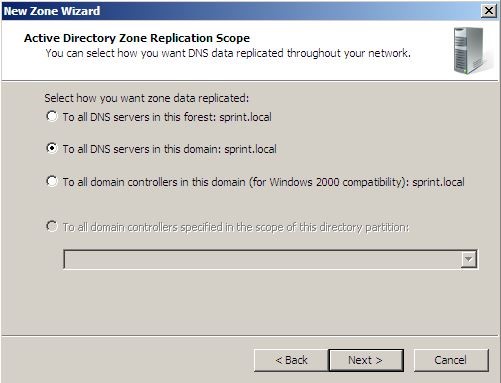Click the Active Directory Zone Replication Scope heading
Screen dimensions: 501x383
tap(137, 38)
